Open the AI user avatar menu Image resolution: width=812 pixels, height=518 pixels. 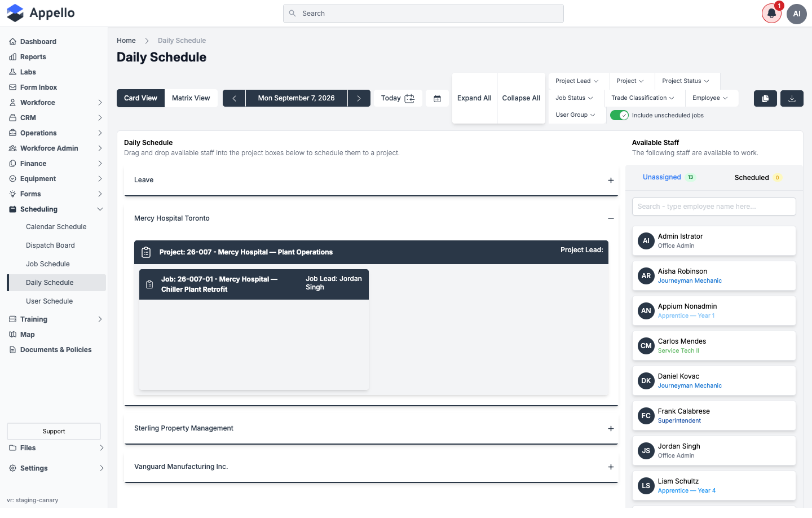tap(797, 14)
